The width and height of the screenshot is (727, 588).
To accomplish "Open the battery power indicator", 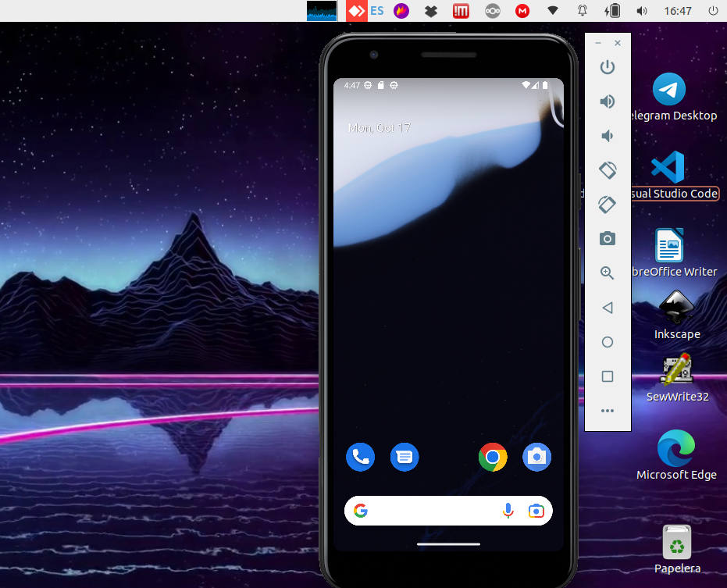I will coord(612,11).
